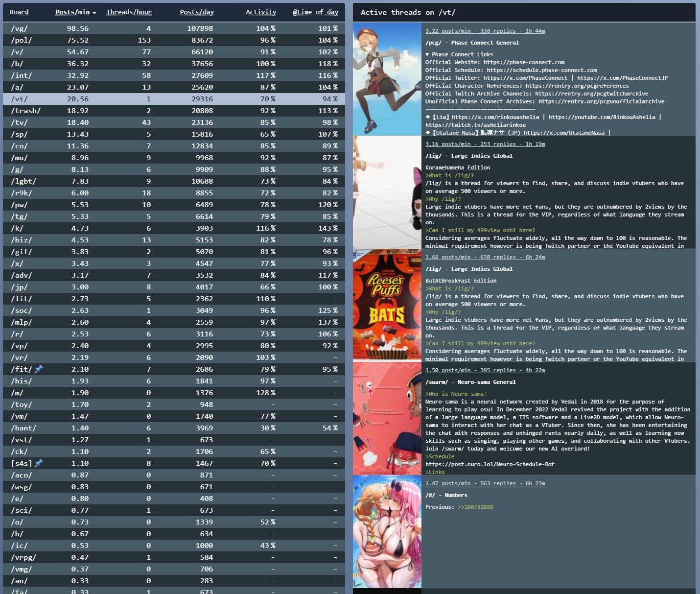Select the /toy/ board row
Image resolution: width=700 pixels, height=594 pixels.
174,404
